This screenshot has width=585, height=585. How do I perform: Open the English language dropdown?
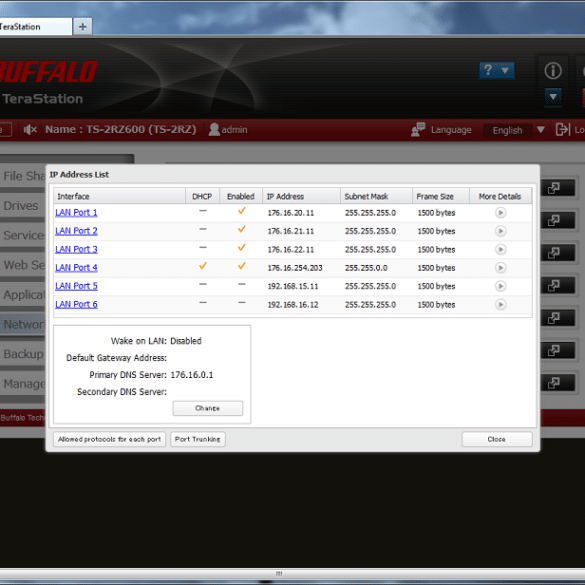pyautogui.click(x=514, y=130)
